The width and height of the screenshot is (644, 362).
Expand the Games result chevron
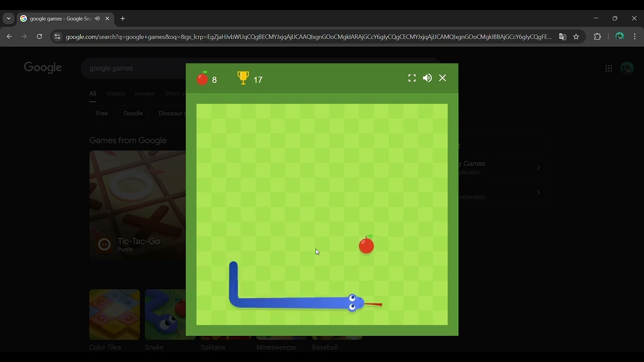pos(538,167)
